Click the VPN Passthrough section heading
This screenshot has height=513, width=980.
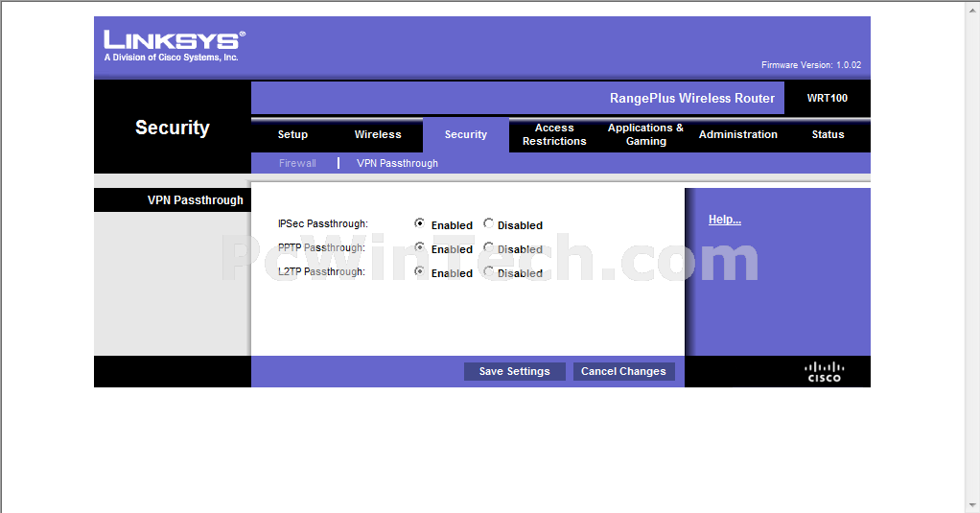195,200
